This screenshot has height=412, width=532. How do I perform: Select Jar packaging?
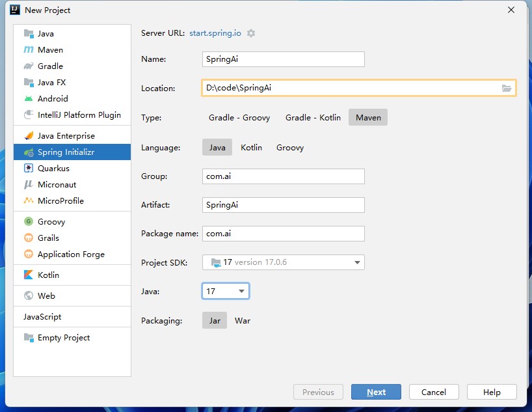pos(215,321)
